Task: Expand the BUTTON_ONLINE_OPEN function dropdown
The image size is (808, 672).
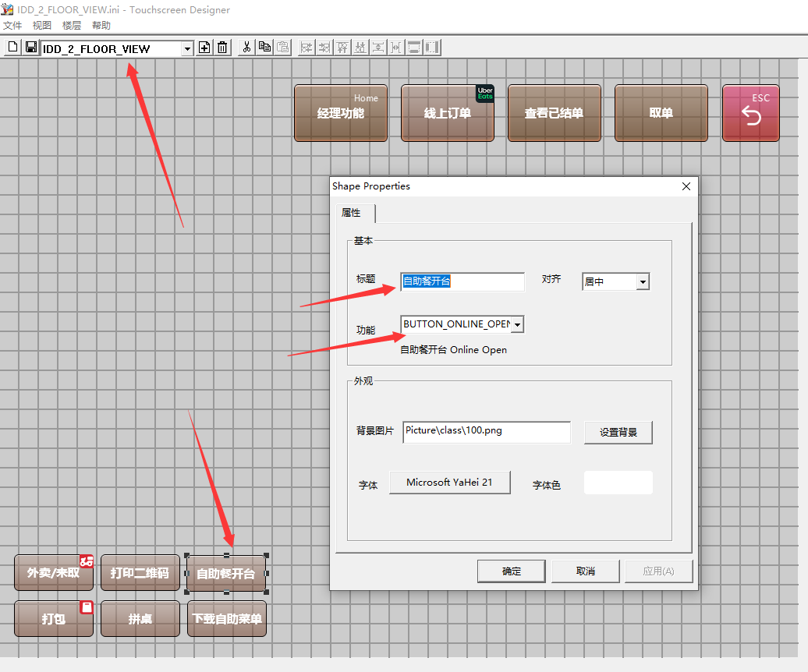Action: pos(517,325)
